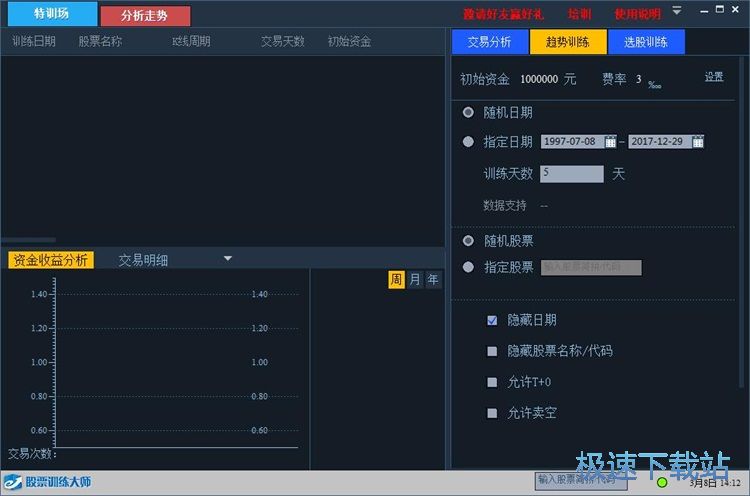The height and width of the screenshot is (496, 750).
Task: Switch to the 特训场 tab
Action: click(x=52, y=13)
